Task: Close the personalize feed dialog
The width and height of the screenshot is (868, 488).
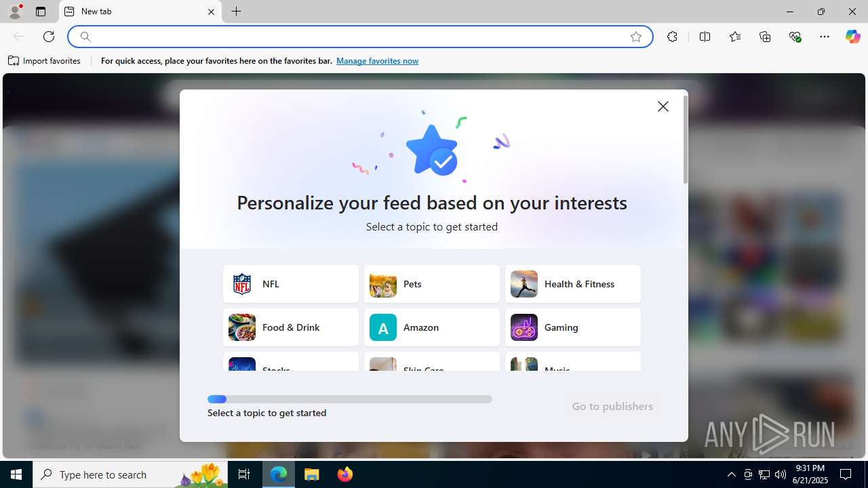Action: click(663, 106)
